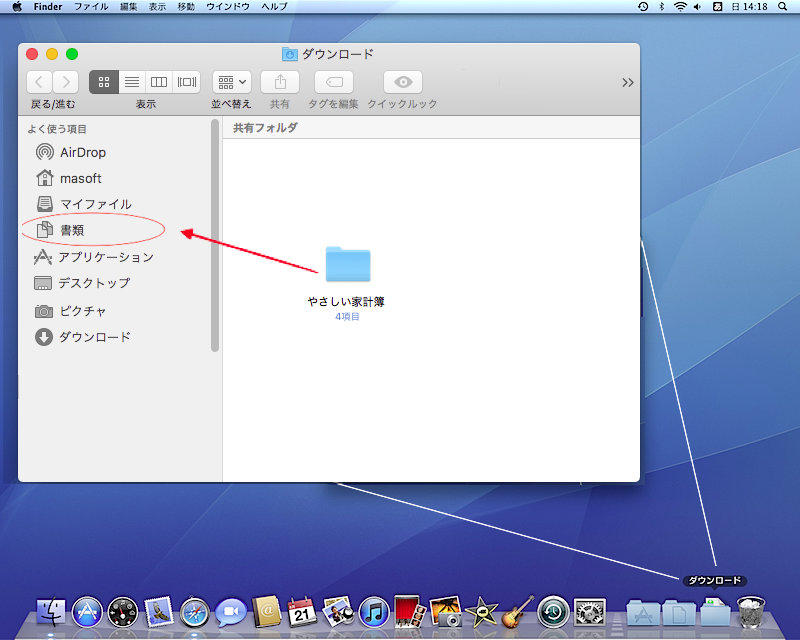Open iMovie star icon in Dock

481,611
